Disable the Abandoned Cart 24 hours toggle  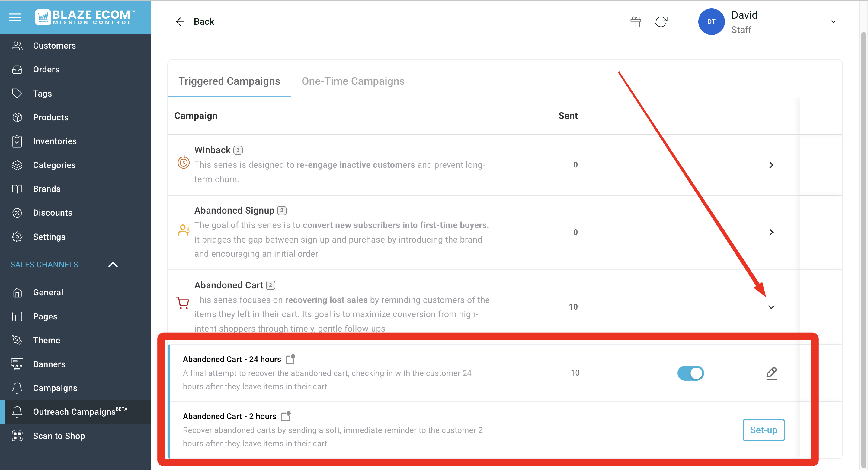690,373
